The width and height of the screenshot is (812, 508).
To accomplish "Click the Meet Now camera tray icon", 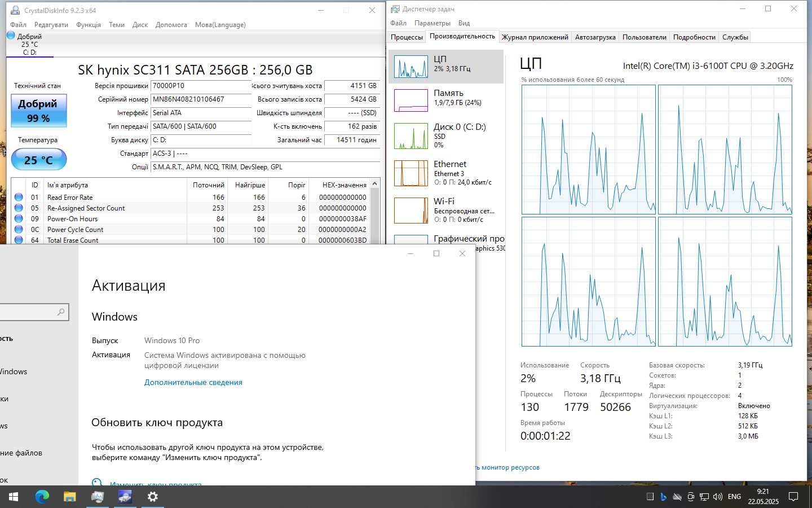I will [691, 497].
